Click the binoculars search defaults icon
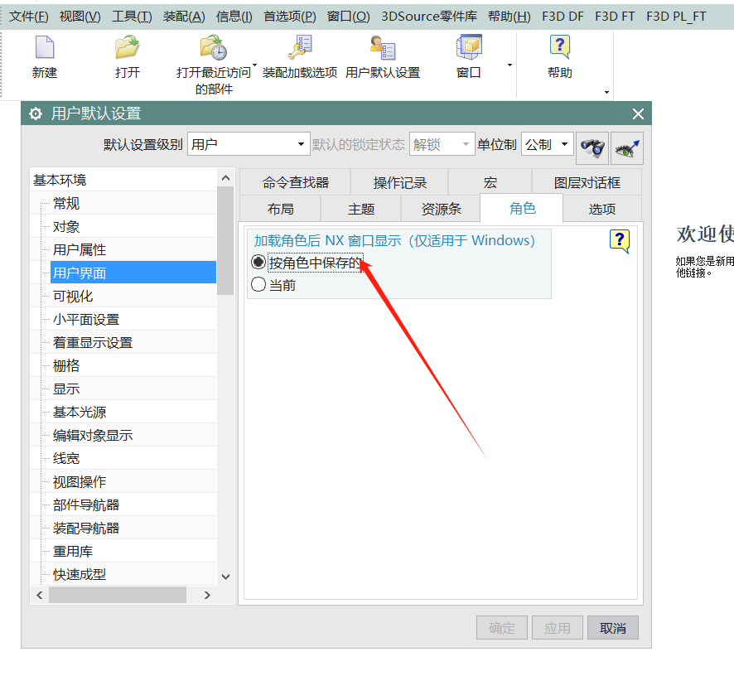The image size is (734, 700). point(592,148)
